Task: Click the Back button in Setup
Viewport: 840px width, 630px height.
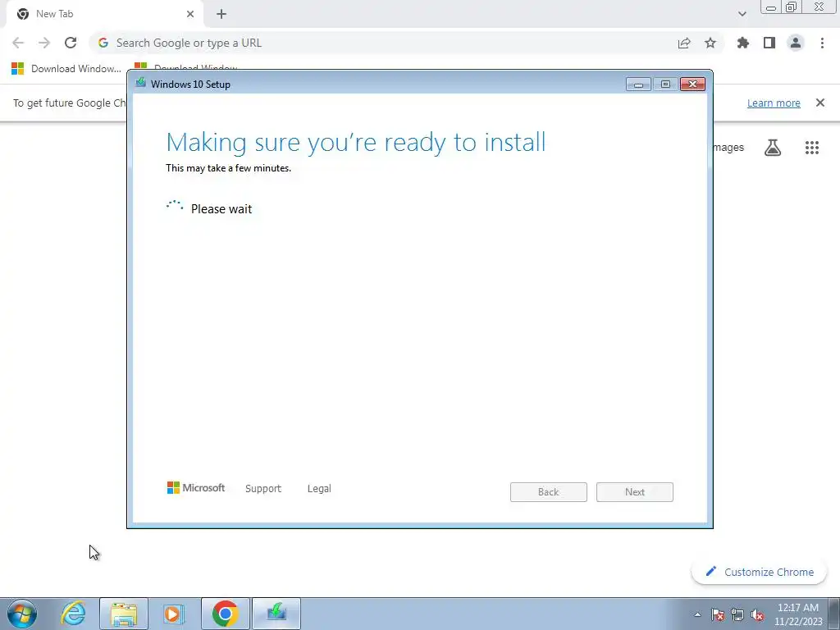Action: [x=549, y=492]
